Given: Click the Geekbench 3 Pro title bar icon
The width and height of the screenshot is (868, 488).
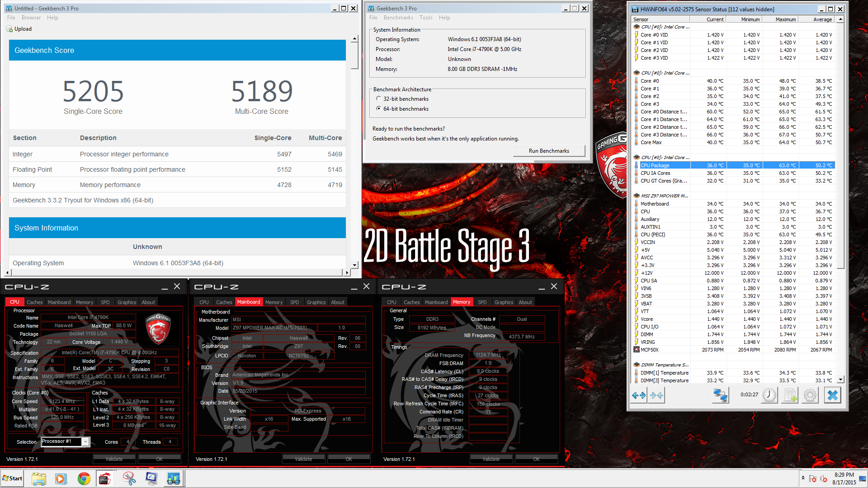Looking at the screenshot, I should [371, 9].
